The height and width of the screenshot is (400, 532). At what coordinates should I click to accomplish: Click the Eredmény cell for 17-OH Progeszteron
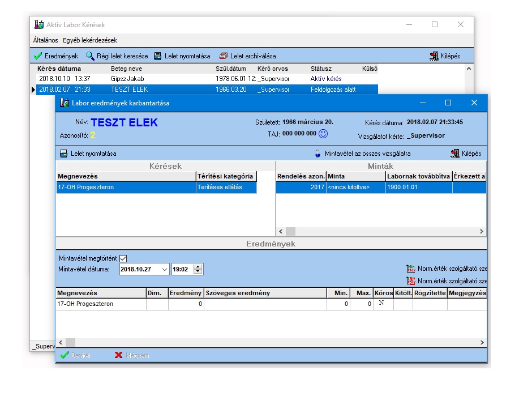pos(186,304)
